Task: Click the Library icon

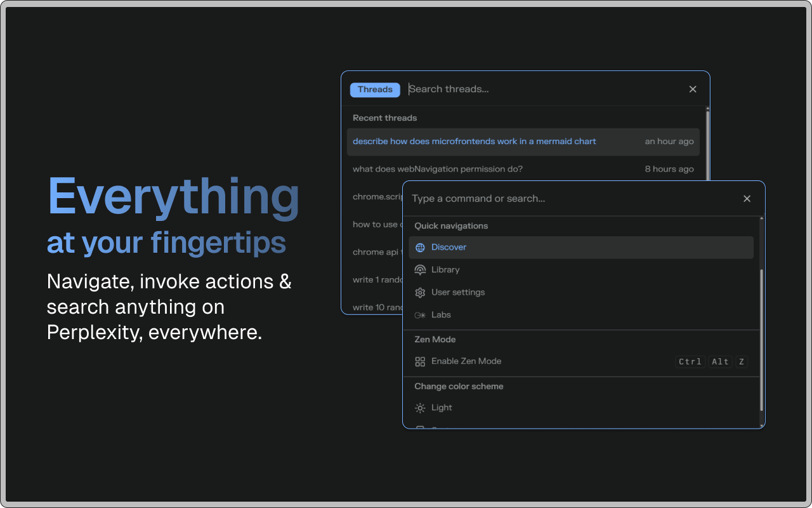Action: pyautogui.click(x=420, y=270)
